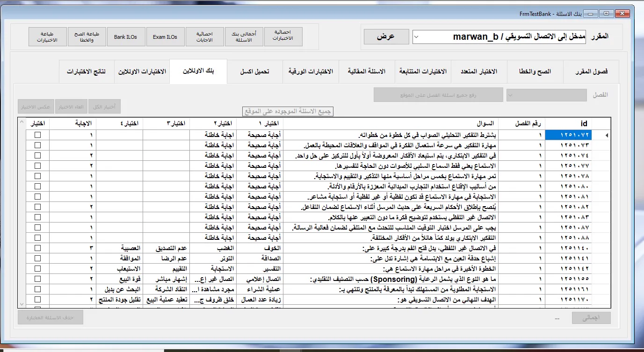Click the العصبية cell
644x352 pixels.
(120, 248)
